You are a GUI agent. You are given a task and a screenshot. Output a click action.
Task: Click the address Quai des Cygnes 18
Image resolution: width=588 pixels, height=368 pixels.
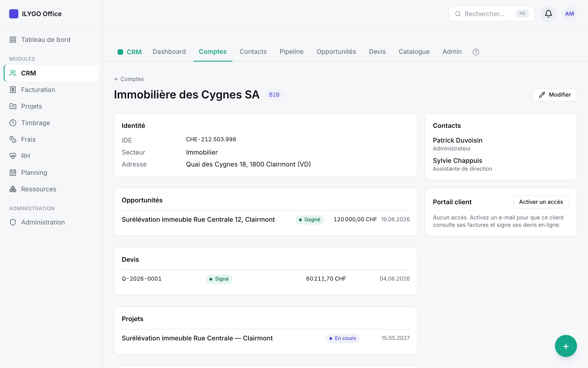(248, 164)
